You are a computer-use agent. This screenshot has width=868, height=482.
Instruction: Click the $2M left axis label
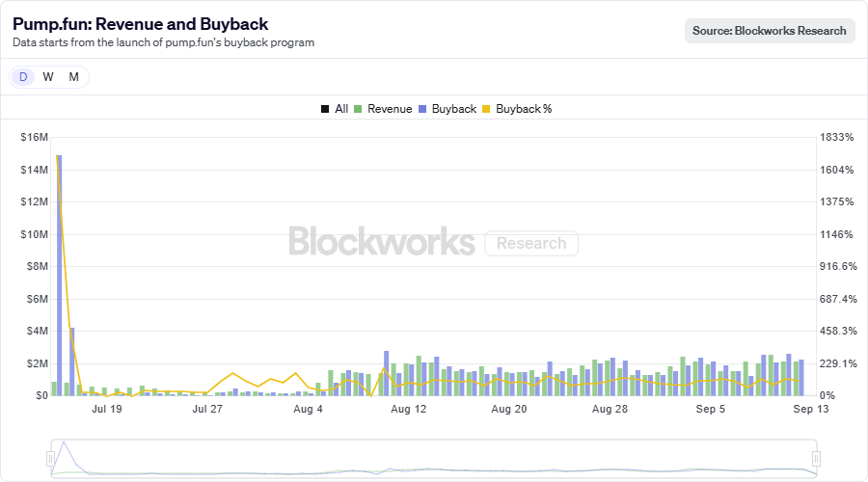37,363
